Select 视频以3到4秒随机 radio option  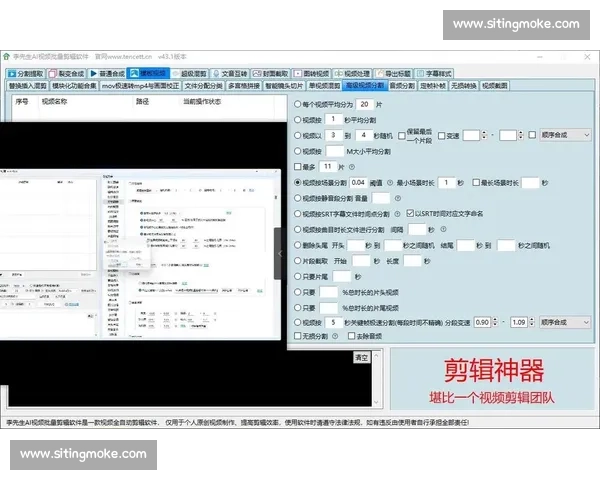pyautogui.click(x=297, y=136)
